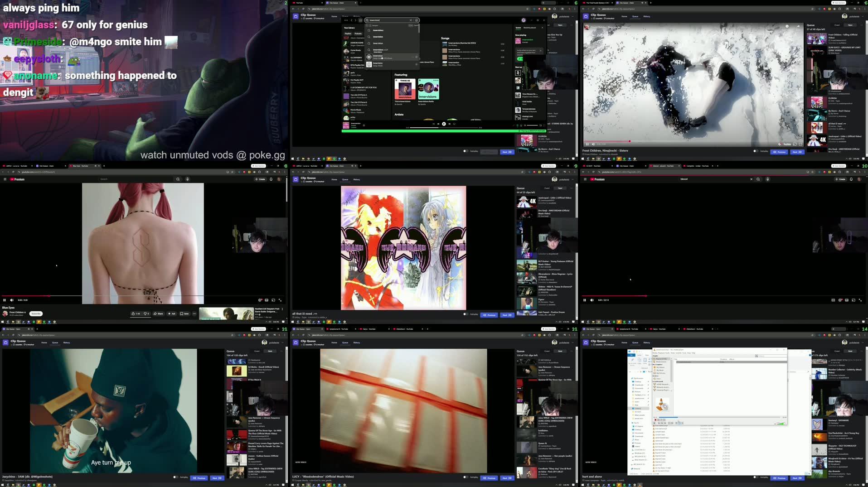Screen dimensions: 868x487
Task: Click Spotify's Home icon beside the search box
Action: [360, 20]
